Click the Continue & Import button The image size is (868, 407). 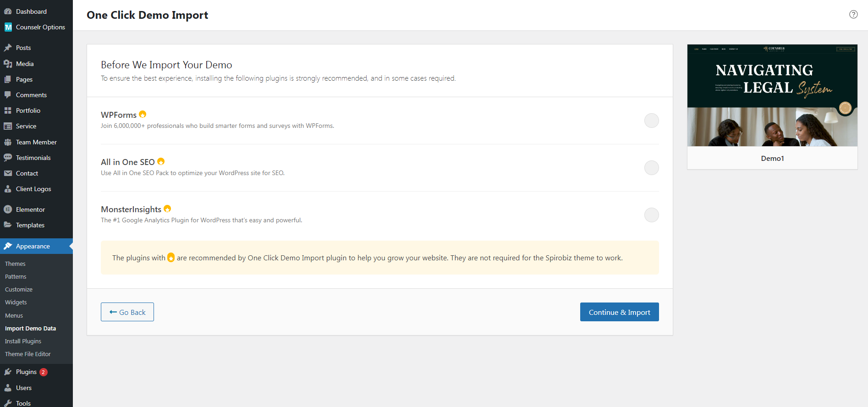pyautogui.click(x=619, y=312)
